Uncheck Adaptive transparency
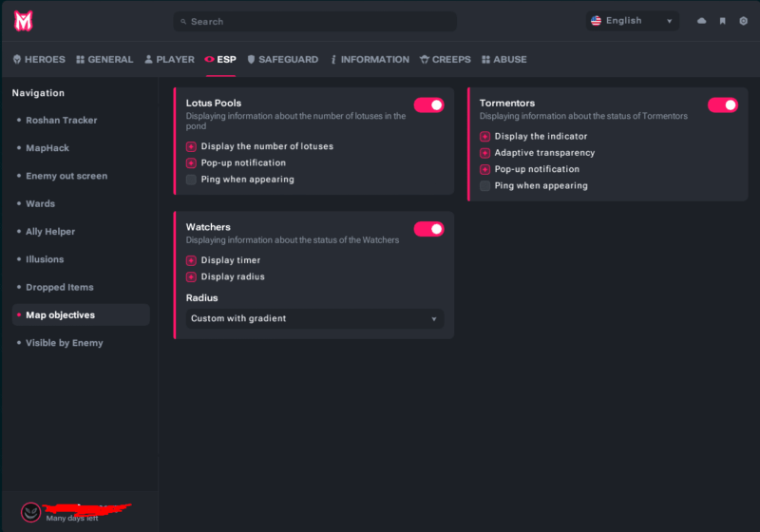This screenshot has width=760, height=532. [x=484, y=153]
